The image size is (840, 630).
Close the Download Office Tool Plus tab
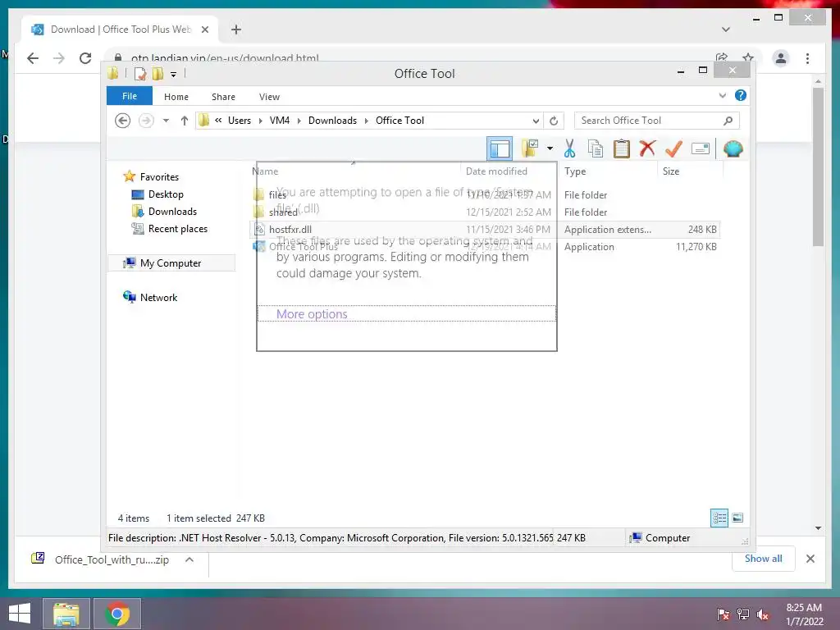click(204, 30)
